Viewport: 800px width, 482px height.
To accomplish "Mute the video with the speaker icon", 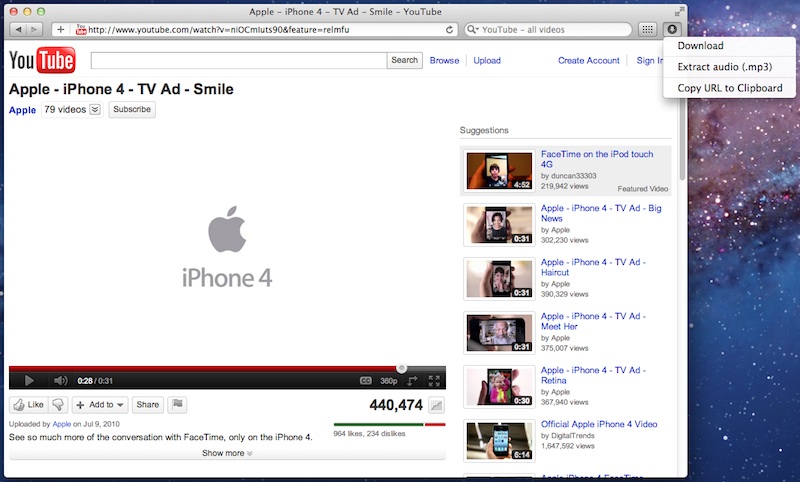I will [60, 381].
